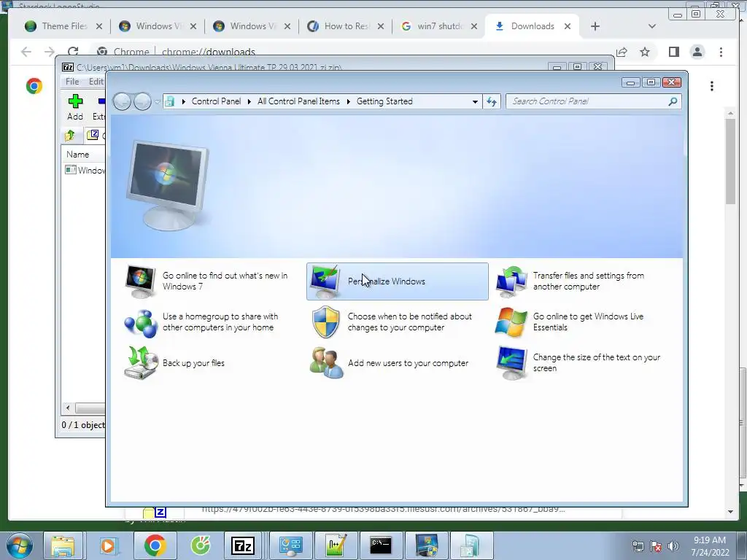The image size is (747, 560).
Task: Click the chrome://downloads address bar
Action: (208, 52)
